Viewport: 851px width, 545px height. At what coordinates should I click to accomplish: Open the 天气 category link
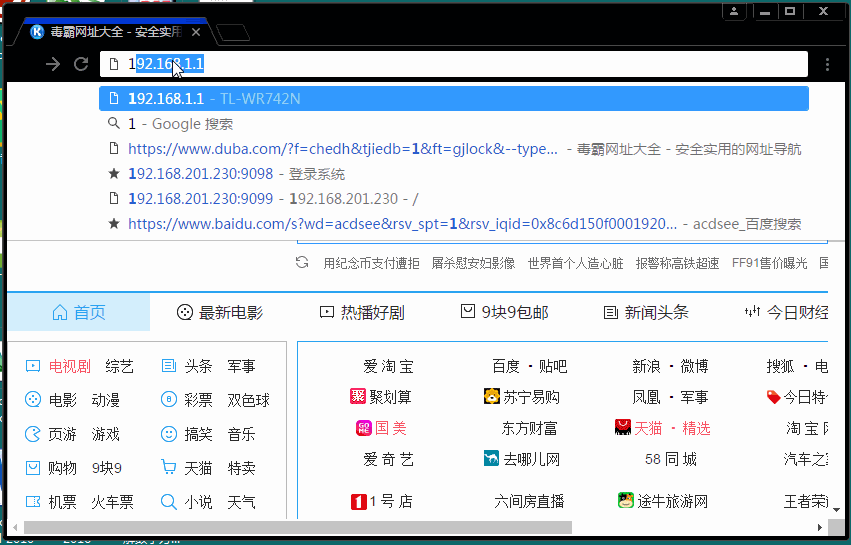click(x=242, y=502)
